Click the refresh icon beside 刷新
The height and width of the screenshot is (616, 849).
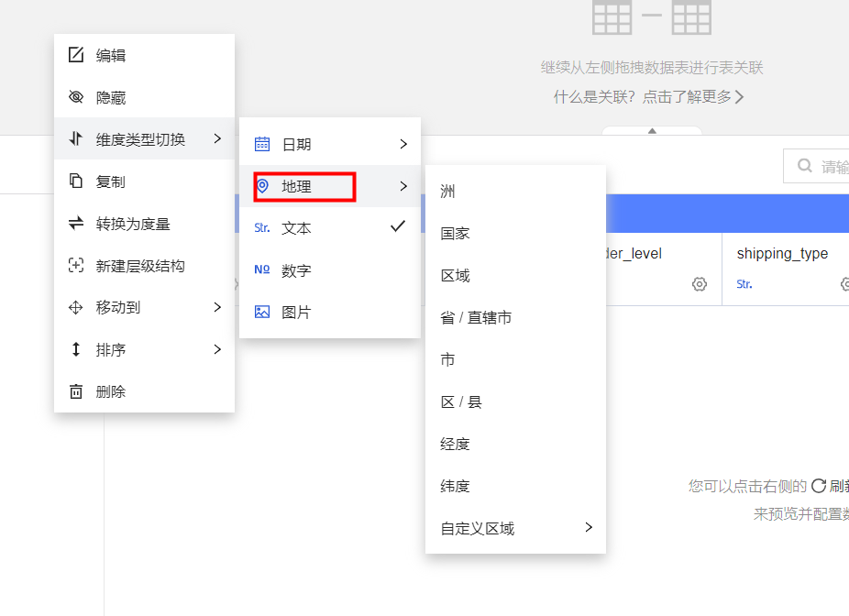[819, 486]
